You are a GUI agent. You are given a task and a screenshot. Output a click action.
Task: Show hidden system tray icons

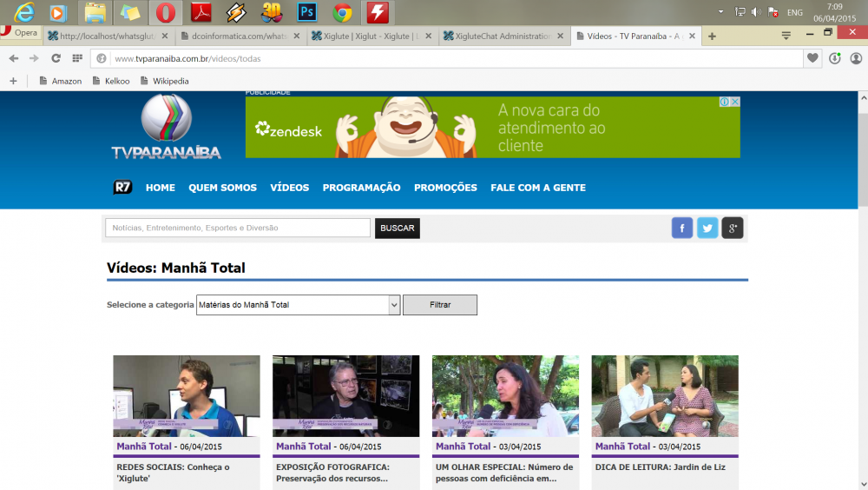pos(720,12)
